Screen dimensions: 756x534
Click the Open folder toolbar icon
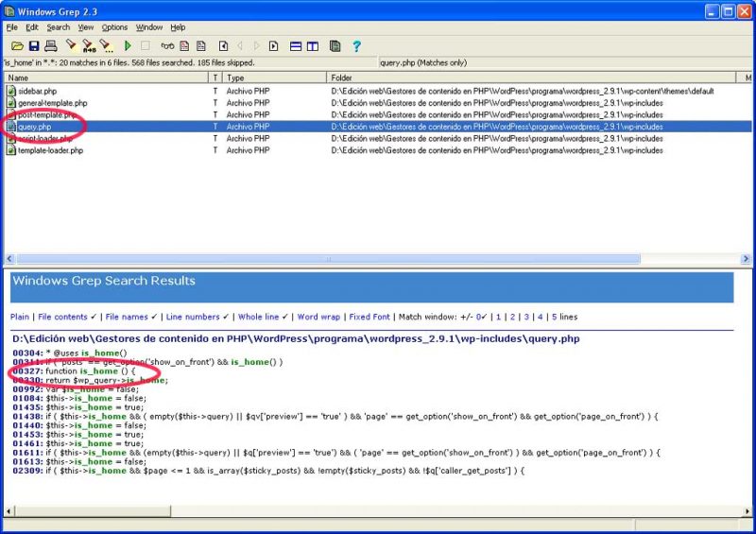point(17,45)
